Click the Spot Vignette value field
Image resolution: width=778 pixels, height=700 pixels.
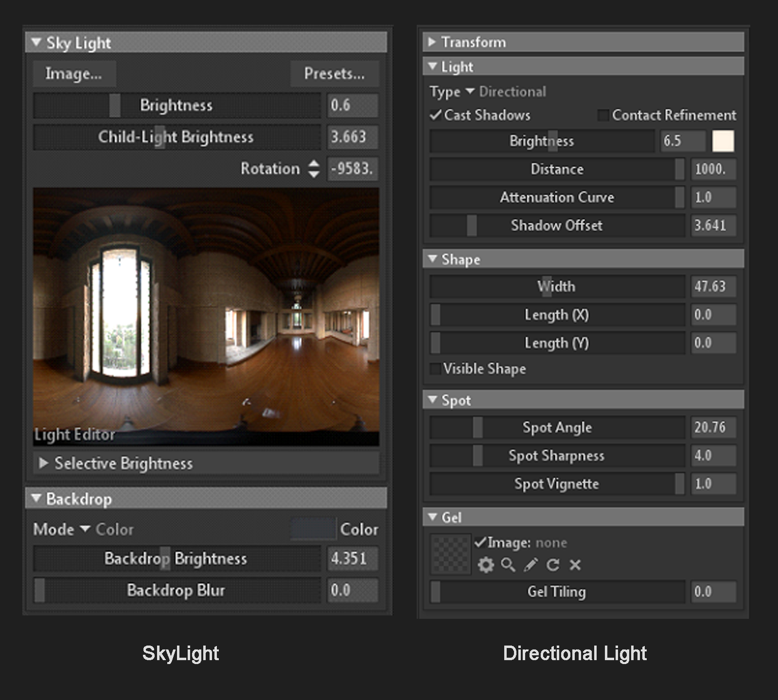[x=713, y=484]
